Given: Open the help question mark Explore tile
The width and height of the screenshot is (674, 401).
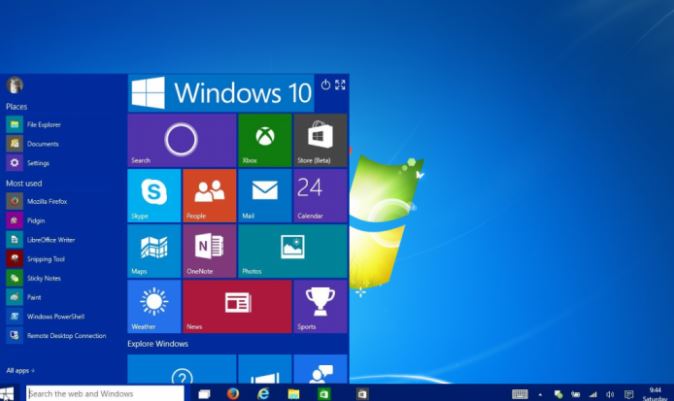Looking at the screenshot, I should pos(182,369).
